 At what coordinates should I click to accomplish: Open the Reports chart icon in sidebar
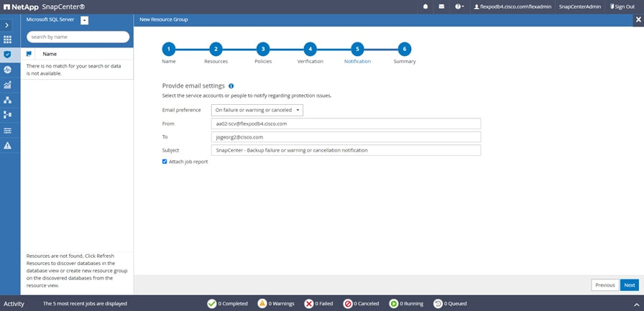point(7,85)
